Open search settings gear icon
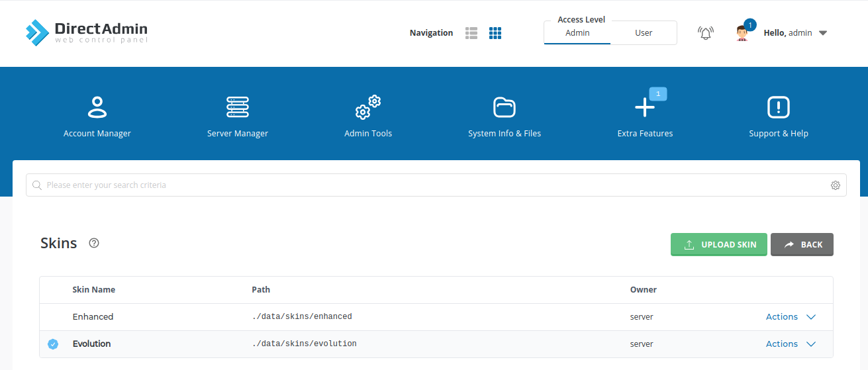The width and height of the screenshot is (868, 370). pyautogui.click(x=835, y=185)
